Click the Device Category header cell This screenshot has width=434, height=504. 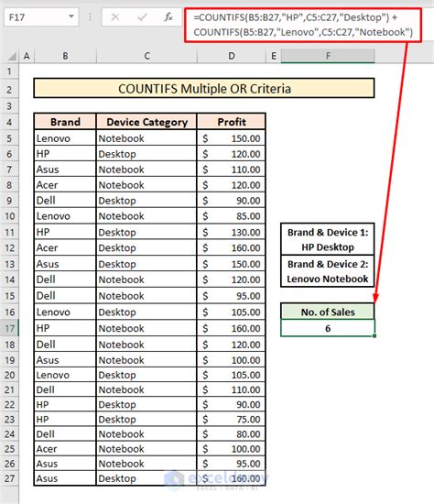146,122
